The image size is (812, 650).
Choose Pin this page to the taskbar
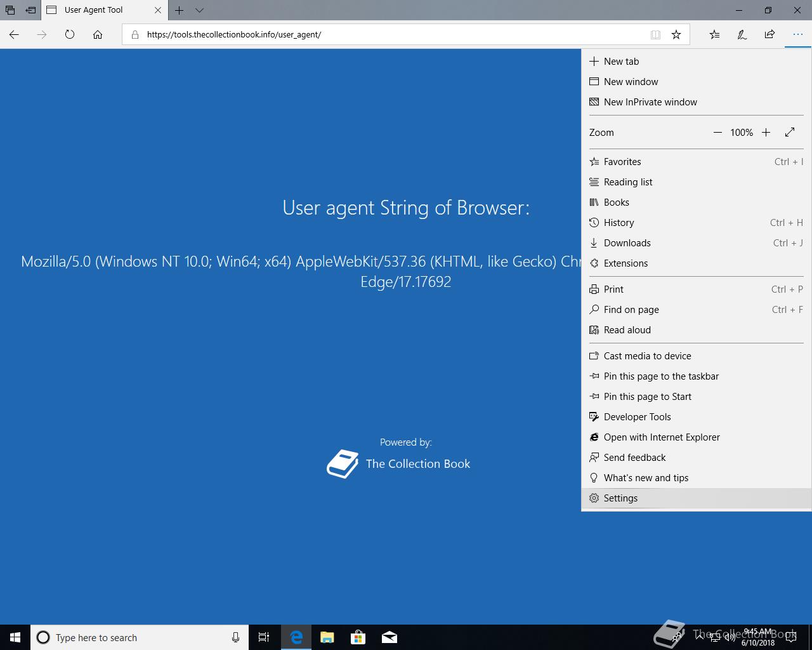697,376
